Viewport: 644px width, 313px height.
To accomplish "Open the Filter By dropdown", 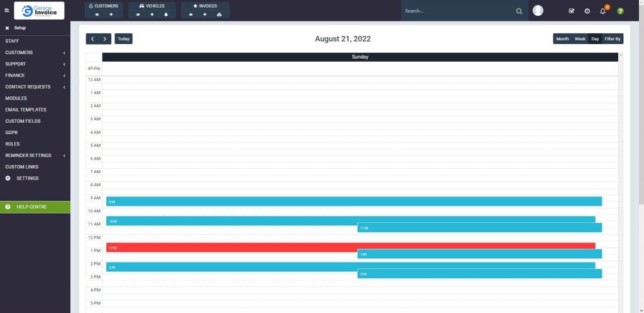I will [x=613, y=39].
